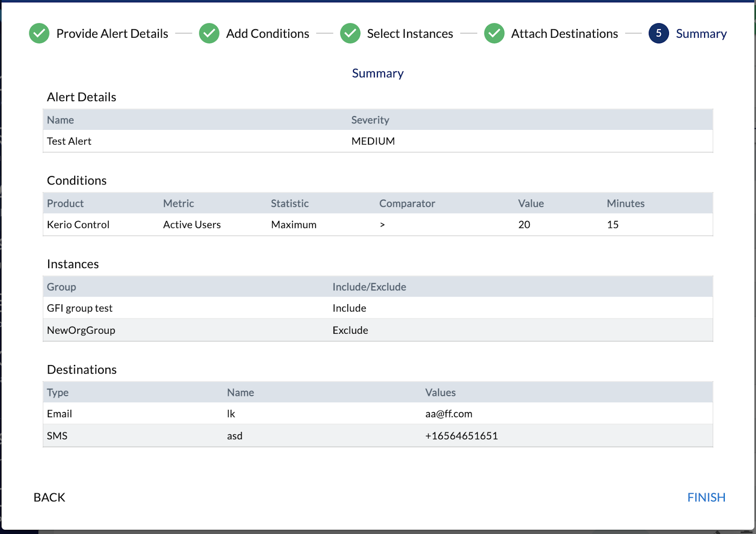Click the BACK button
This screenshot has width=756, height=534.
tap(49, 497)
